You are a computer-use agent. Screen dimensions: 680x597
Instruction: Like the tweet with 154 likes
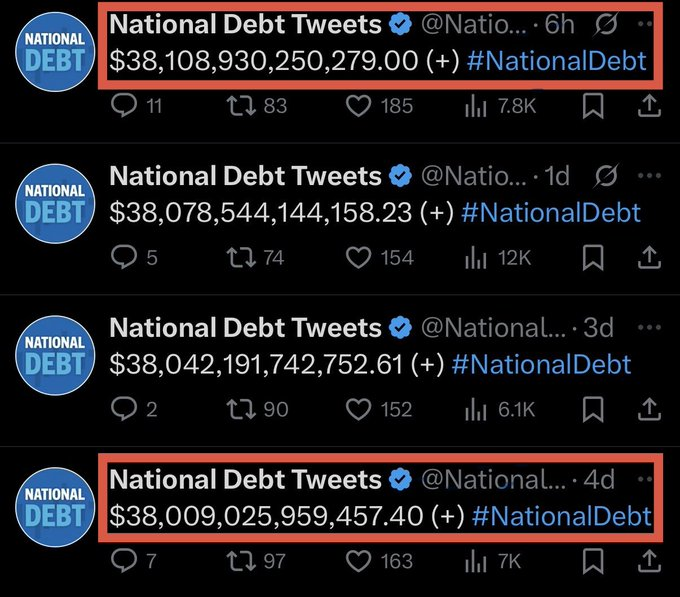click(358, 257)
